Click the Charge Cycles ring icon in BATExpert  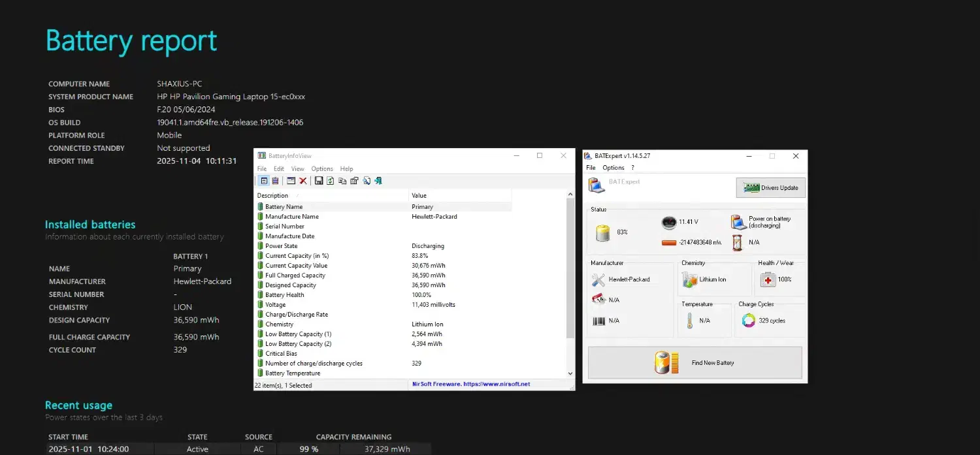pyautogui.click(x=749, y=321)
